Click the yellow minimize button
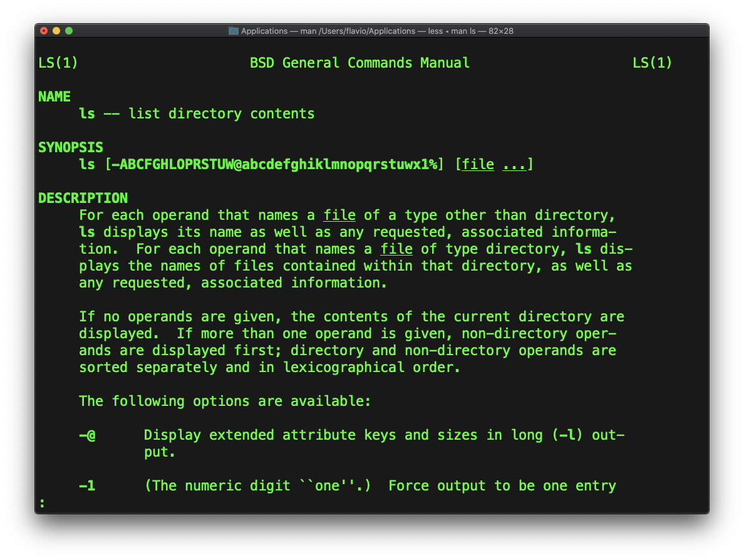Image resolution: width=744 pixels, height=560 pixels. (56, 30)
